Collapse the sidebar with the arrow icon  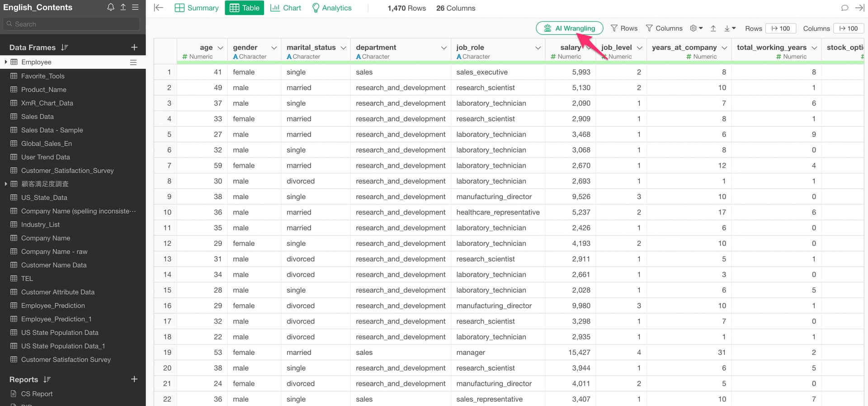[x=158, y=8]
